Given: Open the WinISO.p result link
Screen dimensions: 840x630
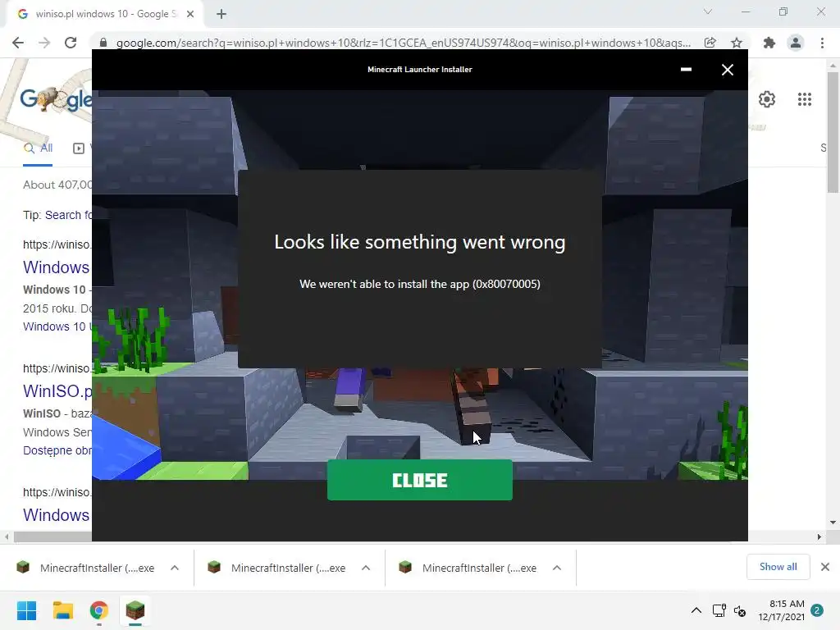Looking at the screenshot, I should [57, 390].
